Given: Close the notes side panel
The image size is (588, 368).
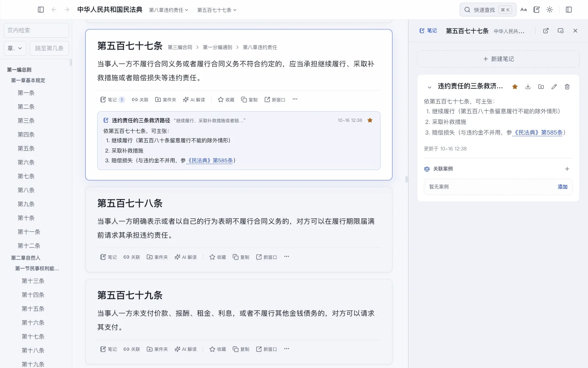Looking at the screenshot, I should coord(575,31).
